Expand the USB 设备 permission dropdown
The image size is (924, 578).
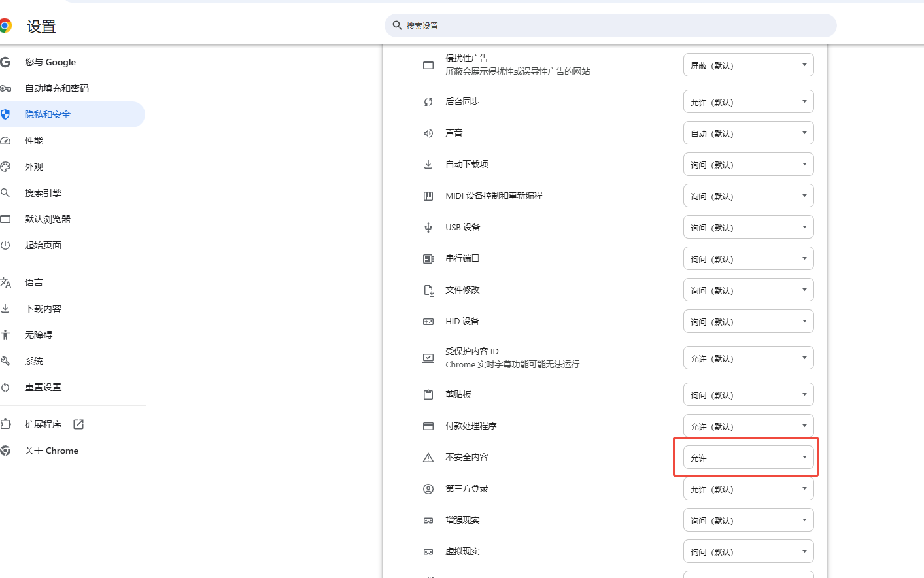coord(749,227)
